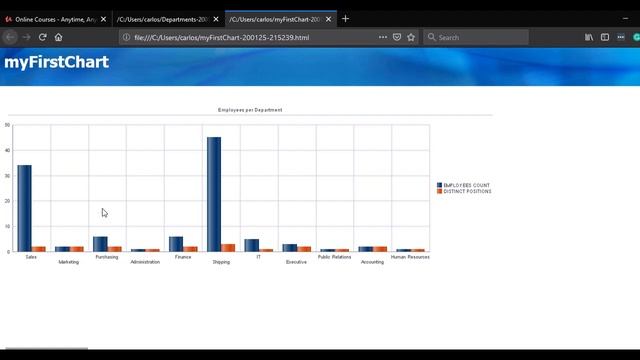The height and width of the screenshot is (360, 640).
Task: Click the Executive blue employees bar
Action: 289,248
